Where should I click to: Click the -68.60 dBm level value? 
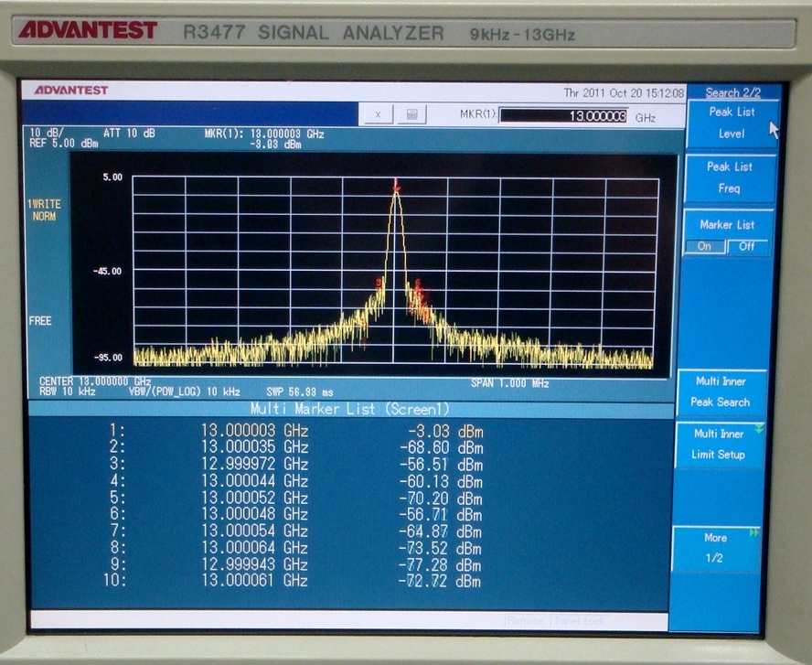click(x=442, y=447)
